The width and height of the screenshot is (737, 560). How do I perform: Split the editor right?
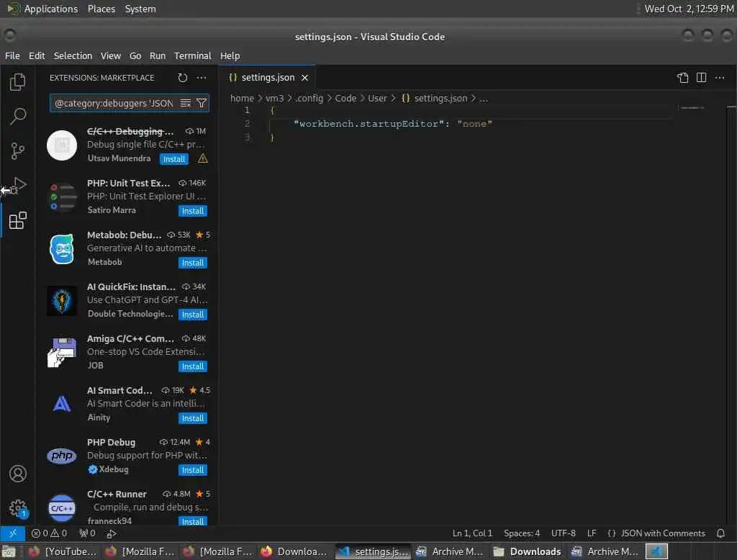701,78
